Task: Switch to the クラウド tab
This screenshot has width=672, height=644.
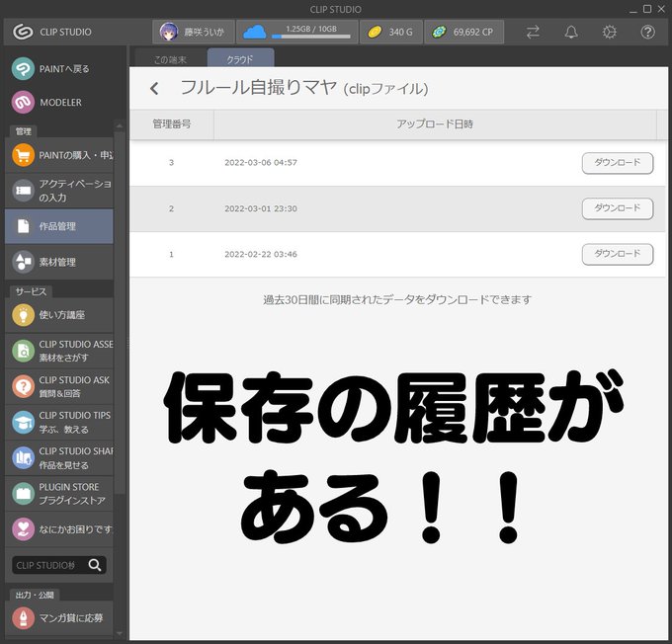Action: tap(240, 59)
